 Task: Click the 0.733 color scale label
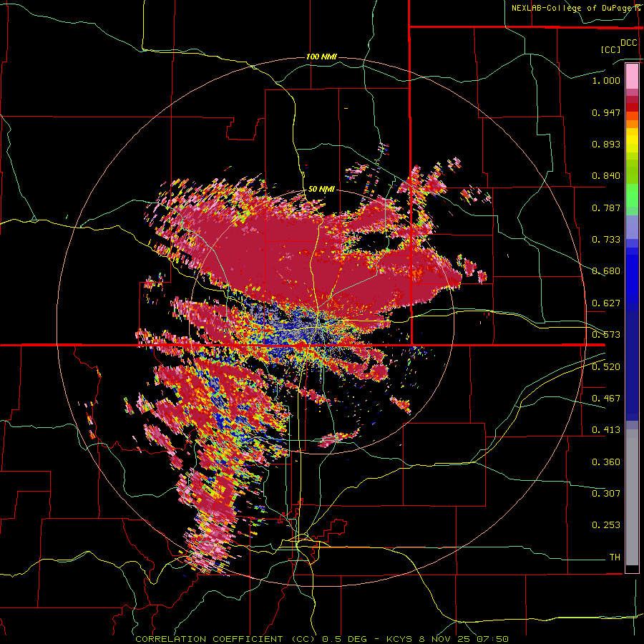point(606,240)
